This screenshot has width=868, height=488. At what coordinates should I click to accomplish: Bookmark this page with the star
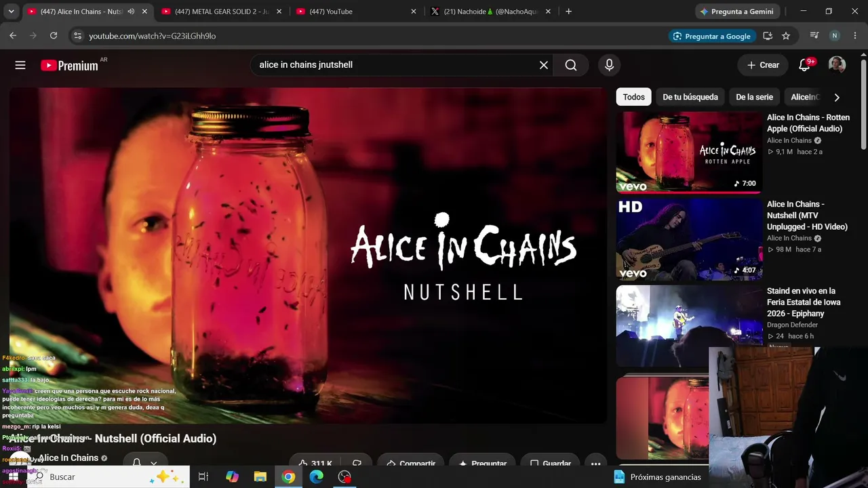786,36
